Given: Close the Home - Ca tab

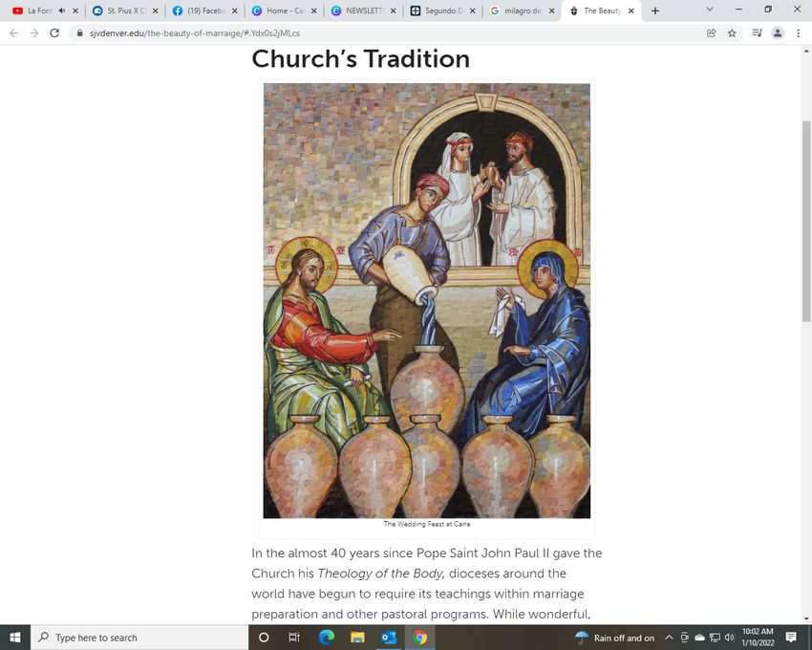Looking at the screenshot, I should pos(314,11).
